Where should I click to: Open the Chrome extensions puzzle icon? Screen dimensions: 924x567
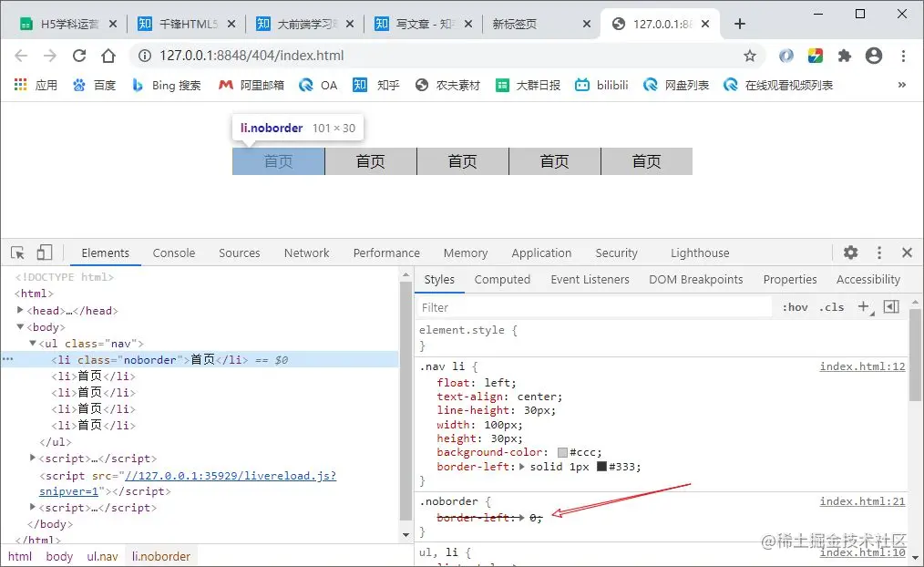coord(845,56)
